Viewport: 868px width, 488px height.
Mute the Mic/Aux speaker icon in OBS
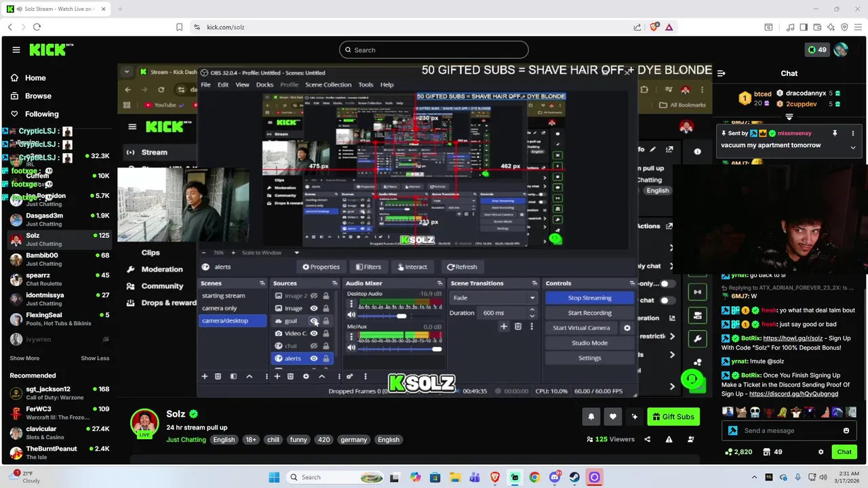point(351,348)
